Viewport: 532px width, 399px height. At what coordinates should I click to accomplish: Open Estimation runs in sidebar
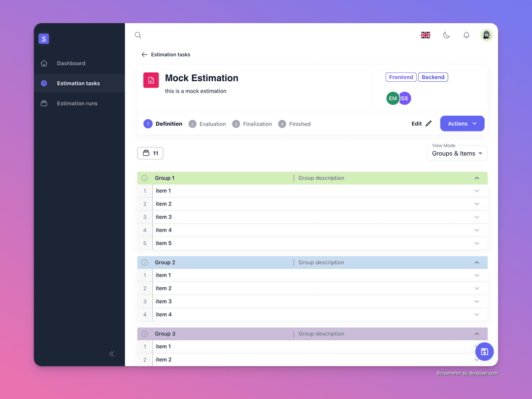click(77, 103)
